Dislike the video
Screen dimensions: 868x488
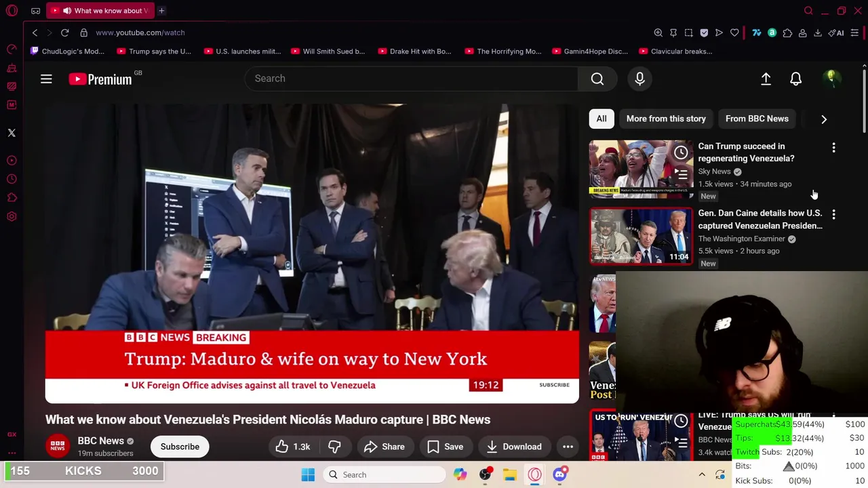click(x=334, y=447)
